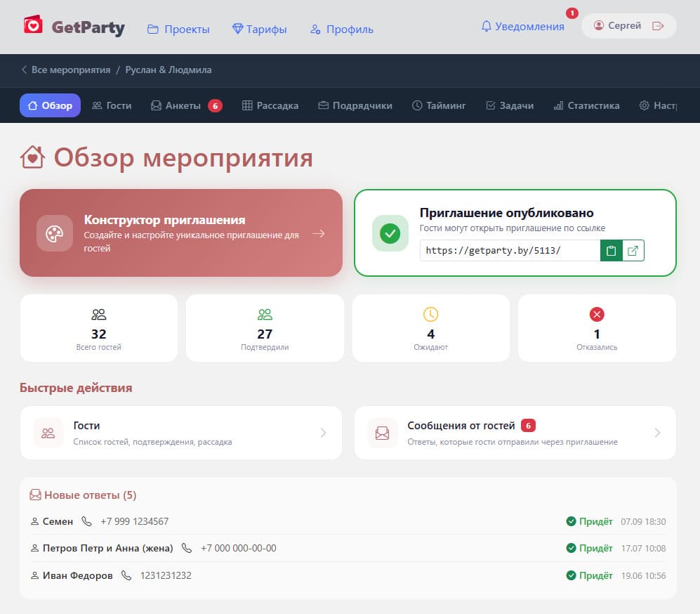Click the green confirmed guests icon

tap(265, 314)
